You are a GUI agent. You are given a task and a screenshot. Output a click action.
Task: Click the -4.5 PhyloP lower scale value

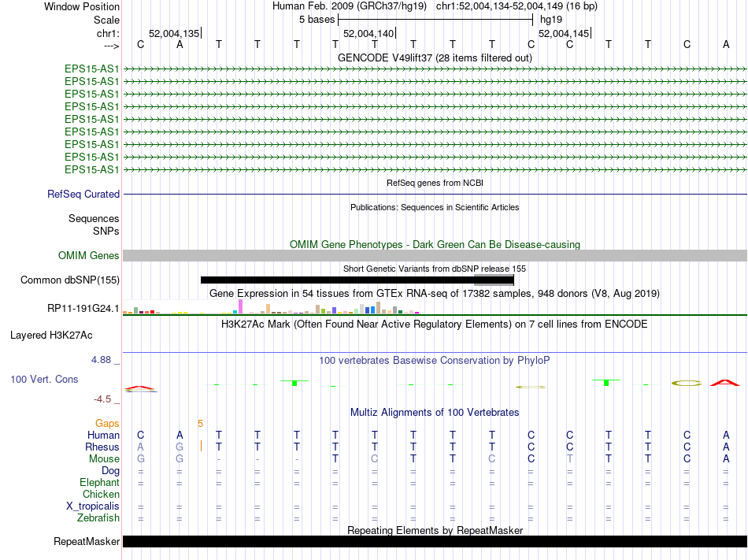point(102,399)
